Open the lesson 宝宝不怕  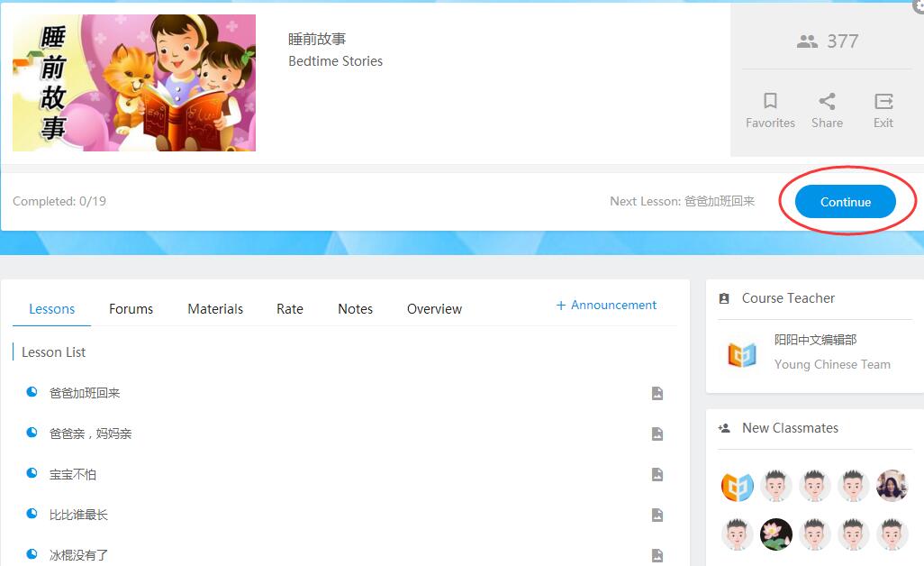(x=72, y=475)
